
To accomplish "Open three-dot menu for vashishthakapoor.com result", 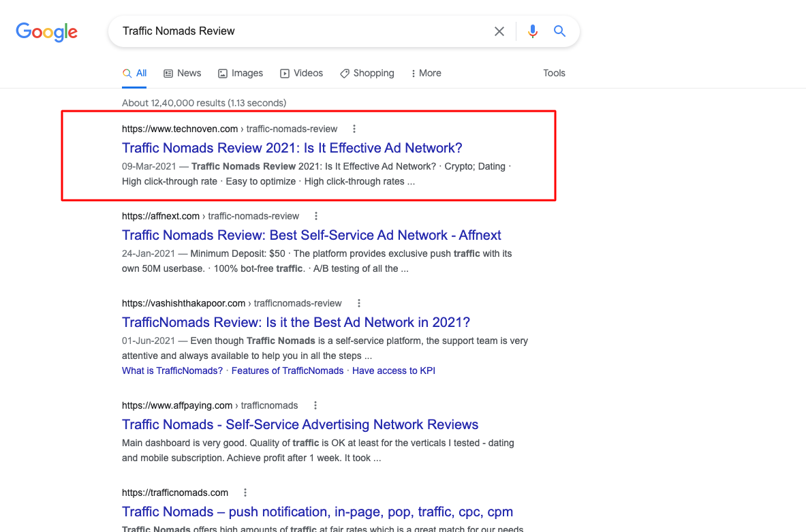I will click(359, 303).
